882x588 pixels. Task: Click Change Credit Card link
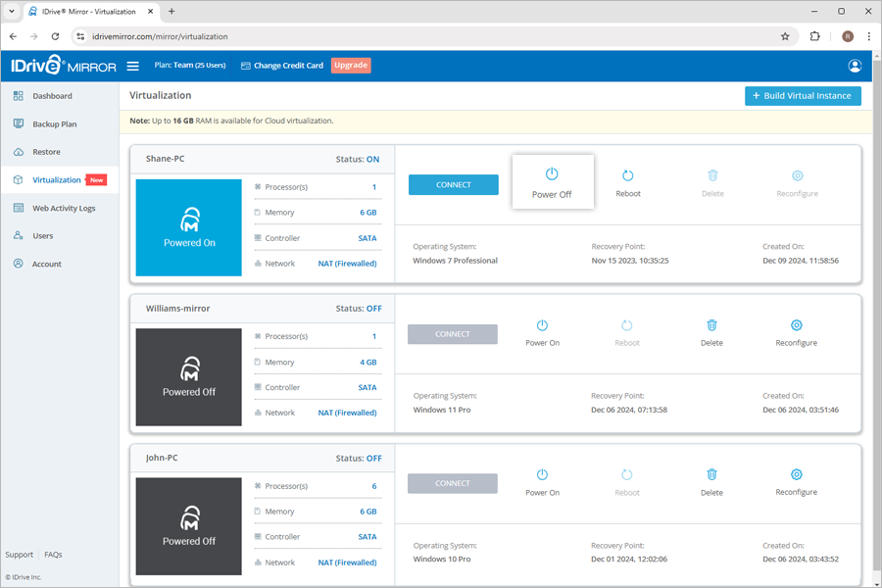click(282, 66)
